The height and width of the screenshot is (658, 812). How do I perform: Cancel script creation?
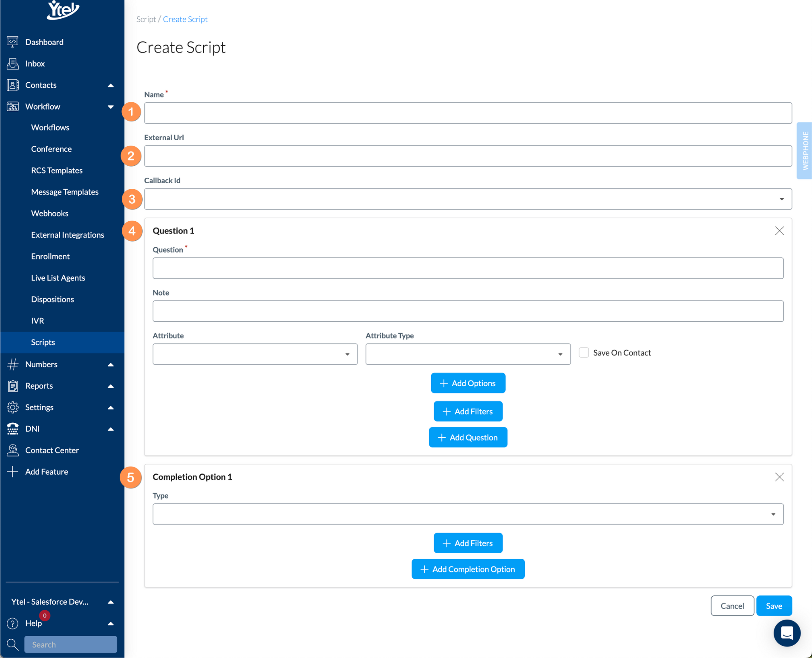click(x=732, y=606)
